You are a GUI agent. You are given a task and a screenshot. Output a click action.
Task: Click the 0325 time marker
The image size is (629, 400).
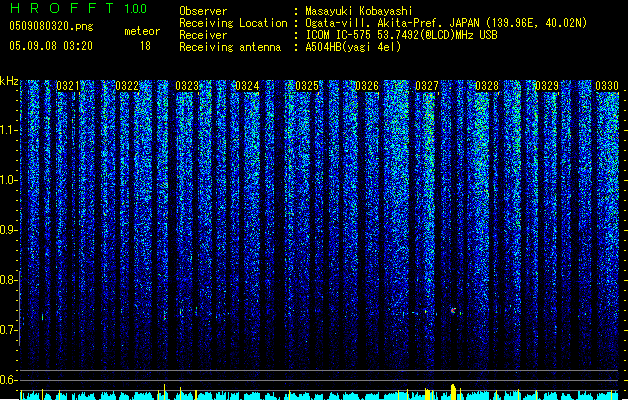click(307, 86)
